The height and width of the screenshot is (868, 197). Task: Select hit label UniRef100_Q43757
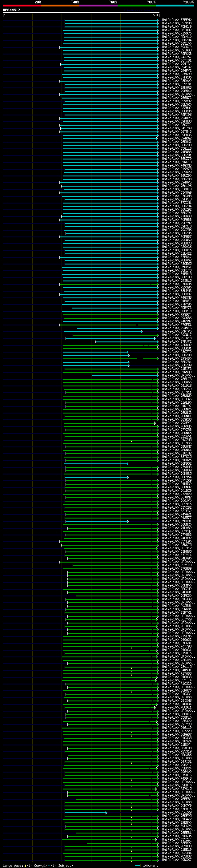[x=177, y=57]
